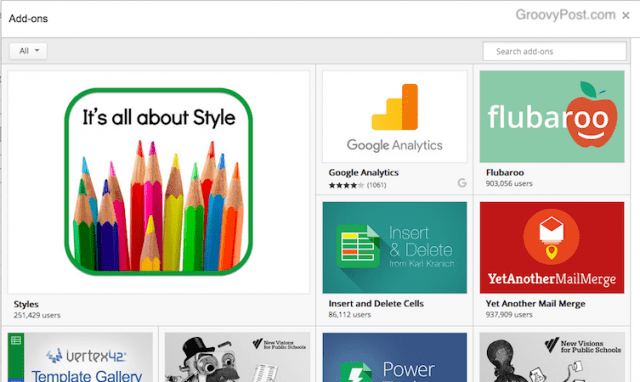Viewport: 640px width, 382px height.
Task: Click the Yet Another Mail Merge title
Action: [536, 304]
